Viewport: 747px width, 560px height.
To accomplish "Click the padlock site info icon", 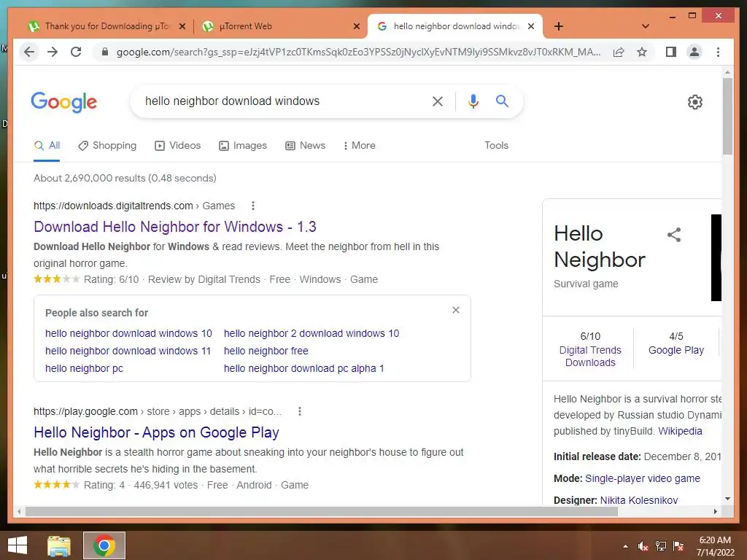I will click(x=105, y=52).
